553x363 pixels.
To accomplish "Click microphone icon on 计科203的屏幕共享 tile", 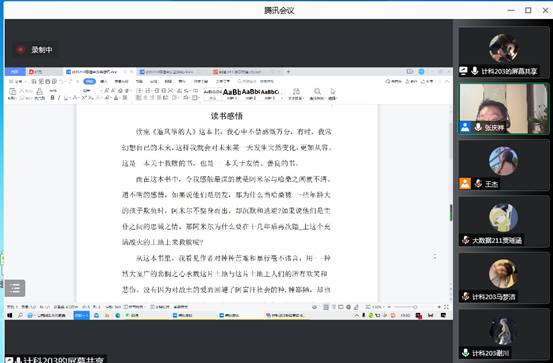I will point(475,71).
